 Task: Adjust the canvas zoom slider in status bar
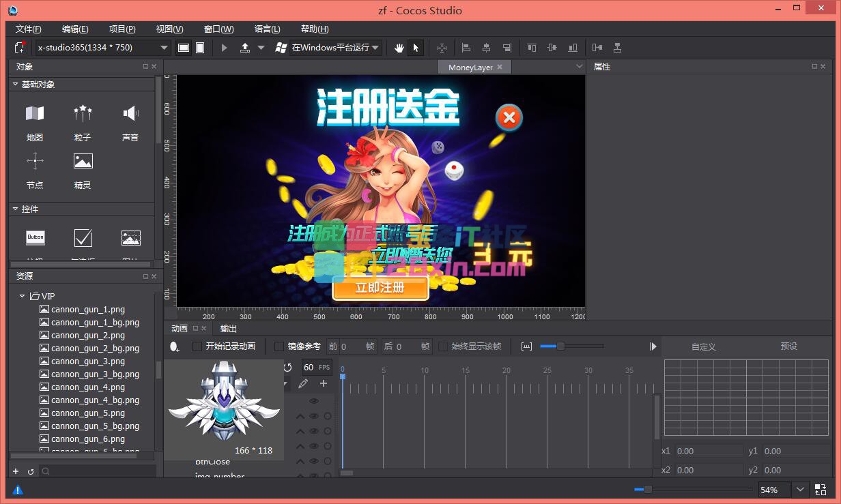pyautogui.click(x=648, y=489)
